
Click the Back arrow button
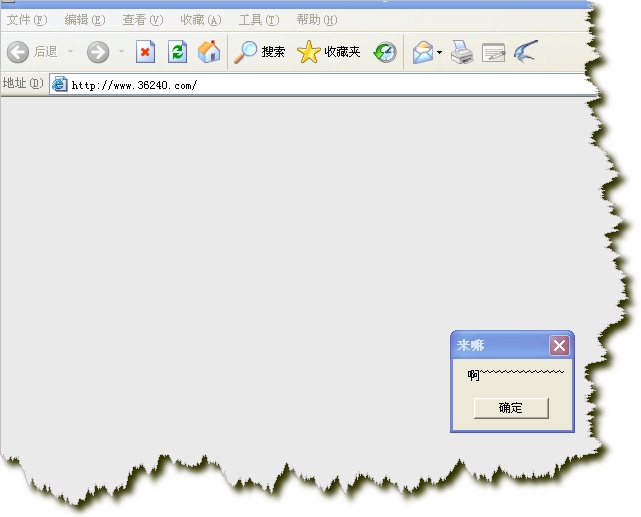(x=18, y=52)
